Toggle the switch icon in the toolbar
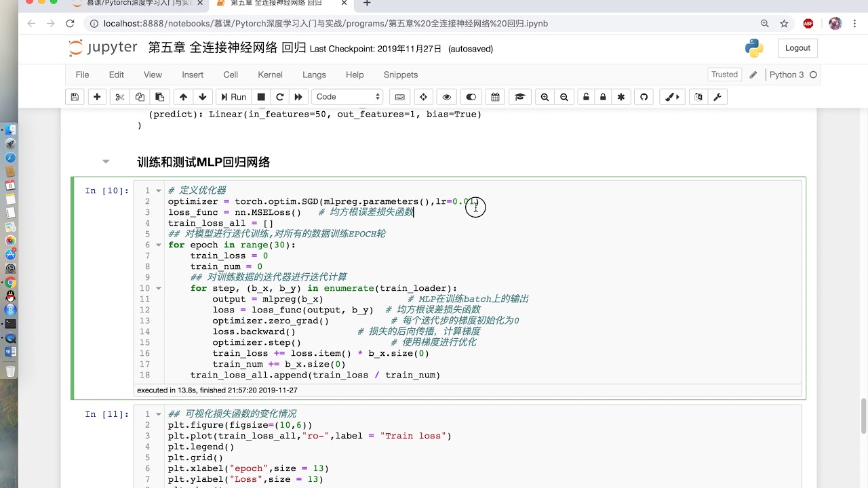 tap(471, 97)
